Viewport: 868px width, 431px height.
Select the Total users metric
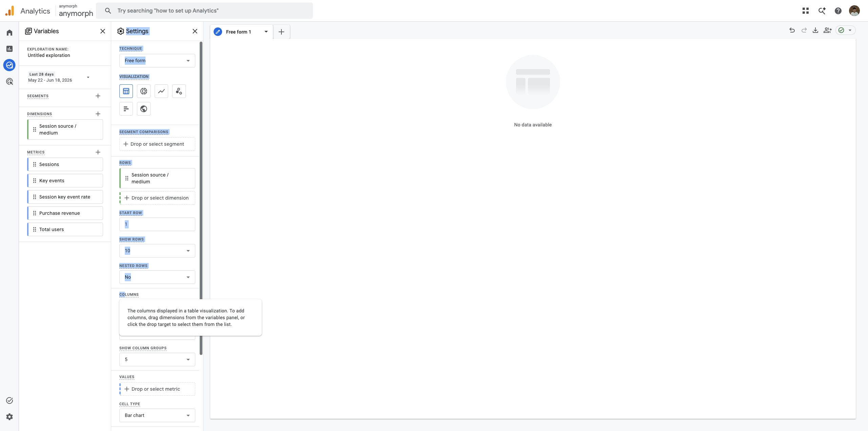tap(65, 229)
